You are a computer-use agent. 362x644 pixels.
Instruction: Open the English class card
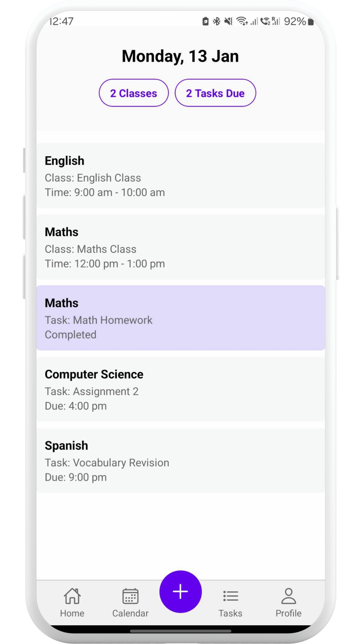click(181, 176)
